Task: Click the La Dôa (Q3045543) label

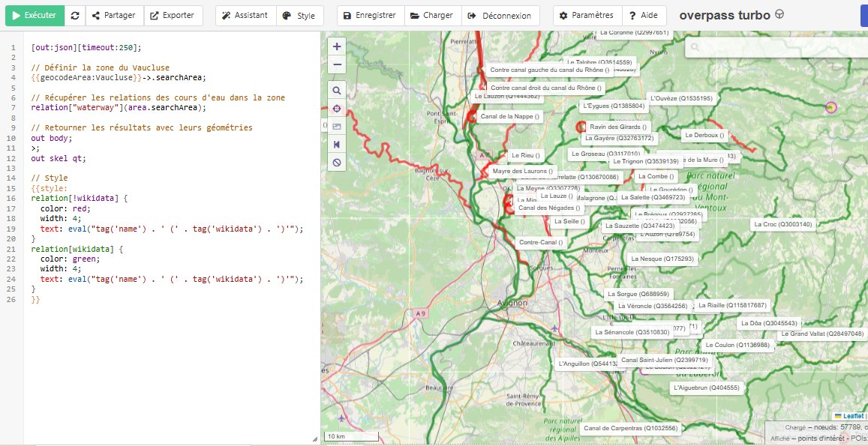Action: pos(770,324)
